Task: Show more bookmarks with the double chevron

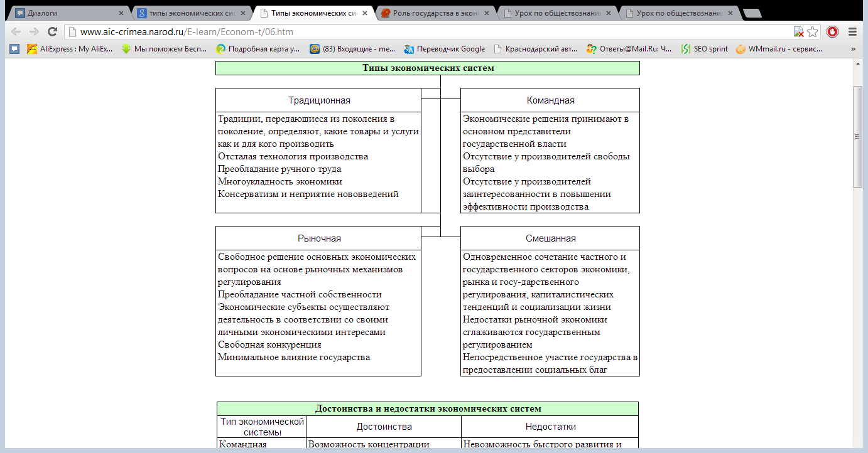Action: click(x=853, y=49)
